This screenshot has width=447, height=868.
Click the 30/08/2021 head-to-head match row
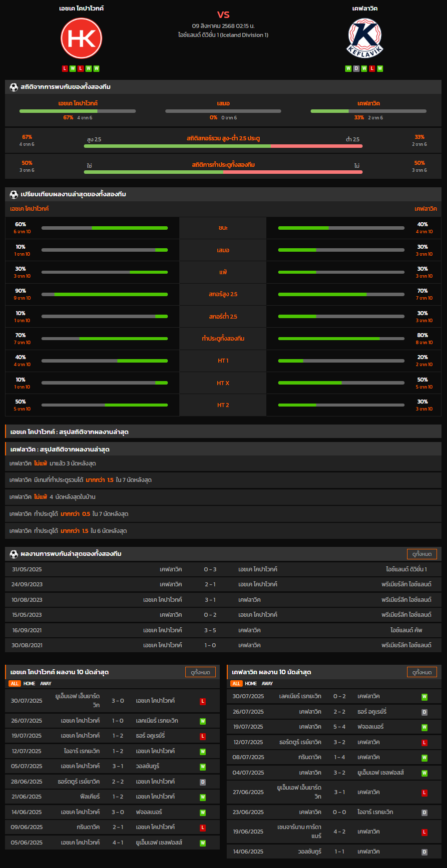(223, 645)
